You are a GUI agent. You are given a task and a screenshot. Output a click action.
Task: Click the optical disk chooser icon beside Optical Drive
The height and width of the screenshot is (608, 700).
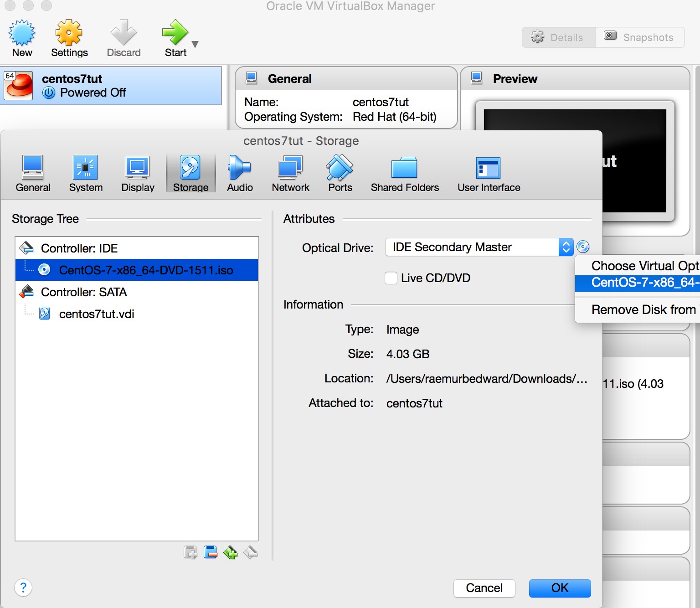[x=584, y=247]
